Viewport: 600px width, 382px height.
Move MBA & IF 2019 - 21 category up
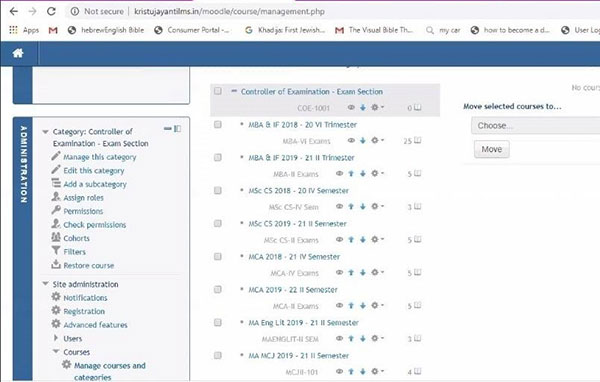[351, 174]
